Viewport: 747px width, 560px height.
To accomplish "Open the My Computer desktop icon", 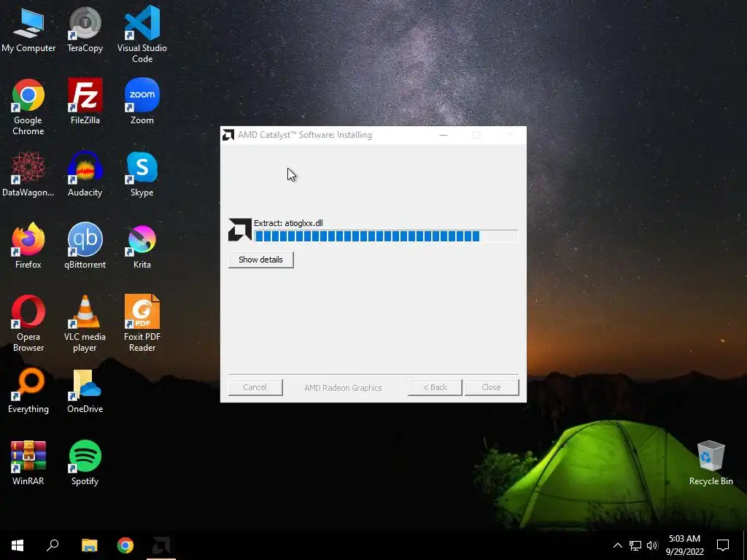I will pos(28,29).
